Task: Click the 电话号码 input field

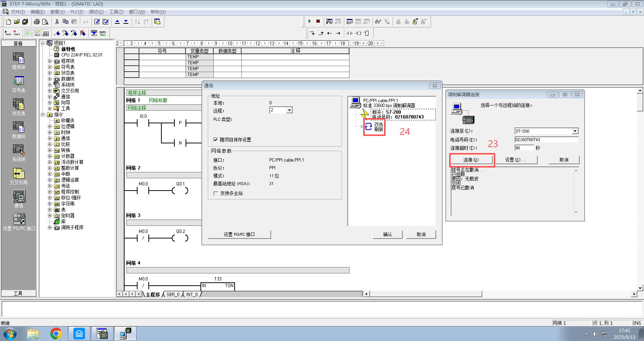Action: (x=546, y=140)
